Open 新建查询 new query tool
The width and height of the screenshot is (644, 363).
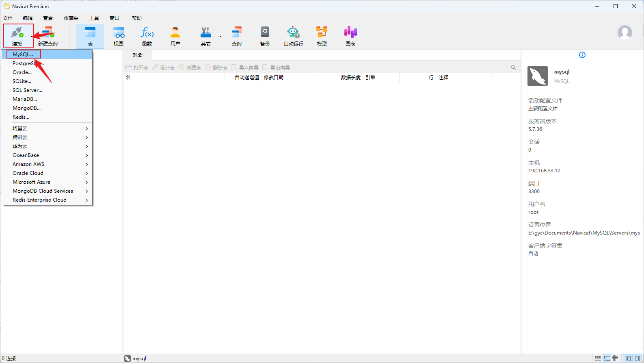[x=48, y=36]
